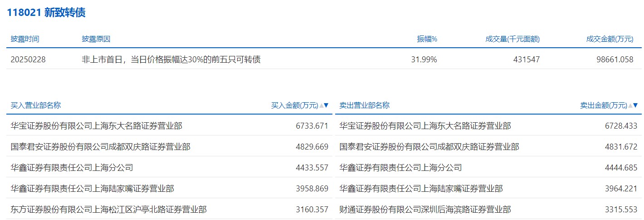The height and width of the screenshot is (220, 644).
Task: Click buy amount 4829.669
Action: 312,147
